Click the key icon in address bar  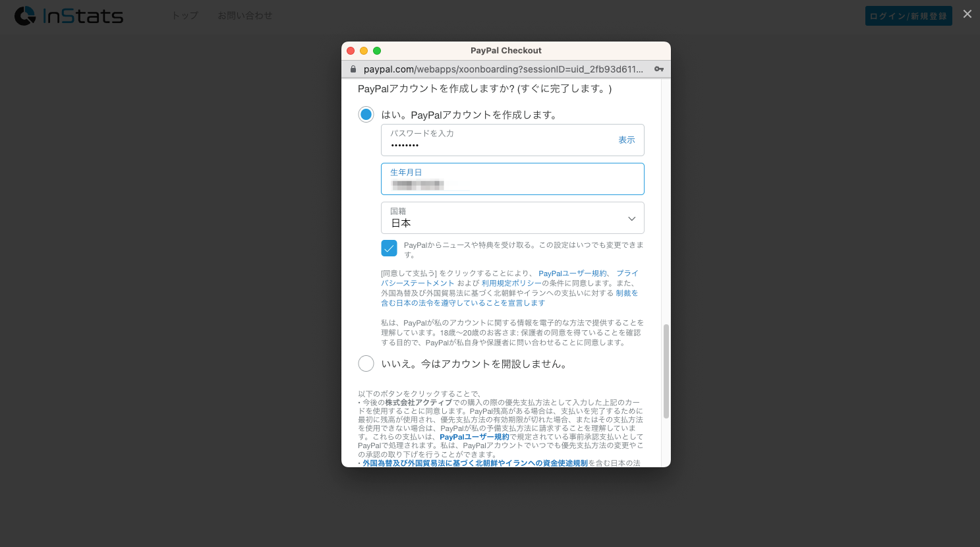658,69
